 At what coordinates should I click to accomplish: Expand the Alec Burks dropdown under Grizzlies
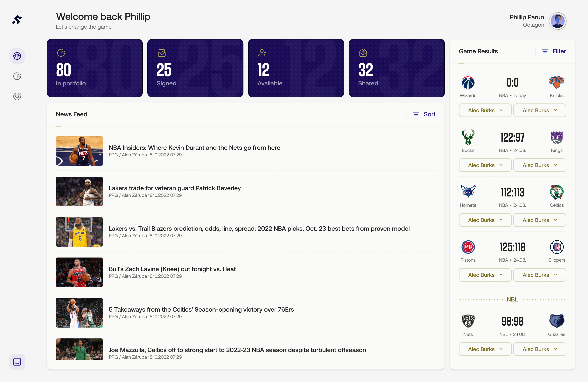pos(539,349)
